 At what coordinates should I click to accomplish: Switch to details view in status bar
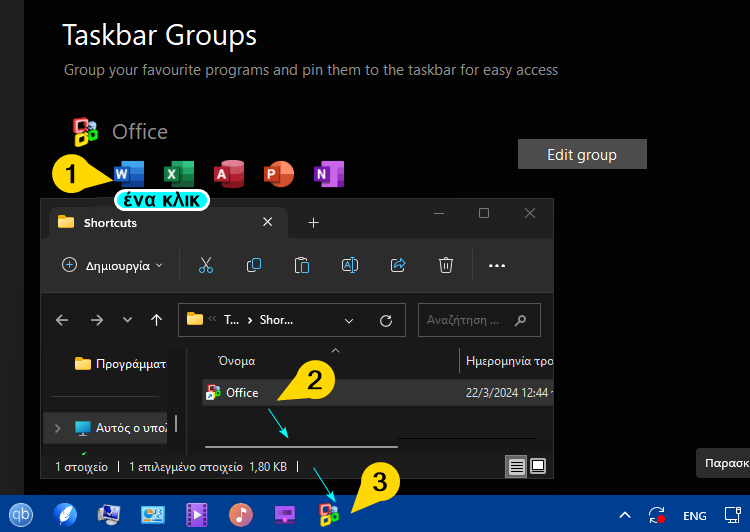[x=517, y=466]
